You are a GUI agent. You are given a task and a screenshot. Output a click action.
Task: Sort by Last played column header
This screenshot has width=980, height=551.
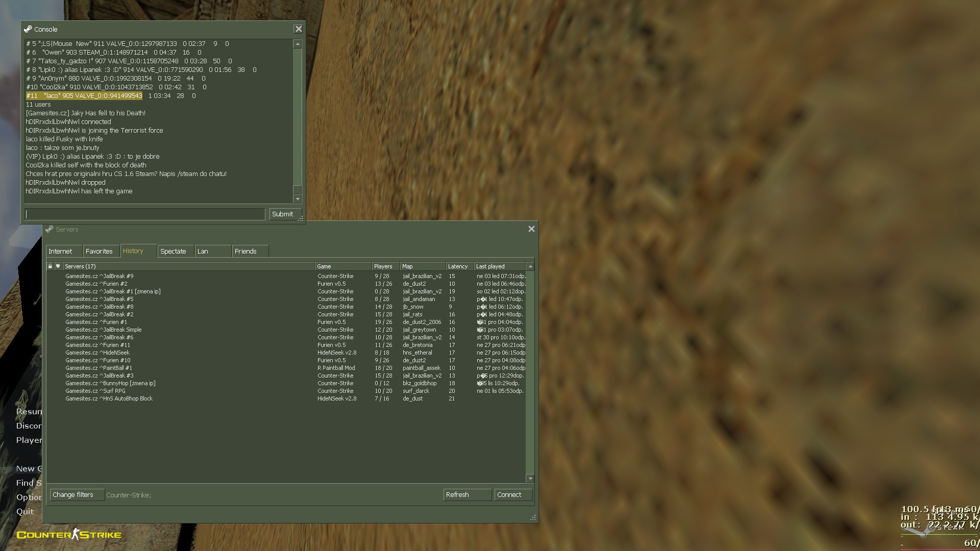pyautogui.click(x=500, y=266)
